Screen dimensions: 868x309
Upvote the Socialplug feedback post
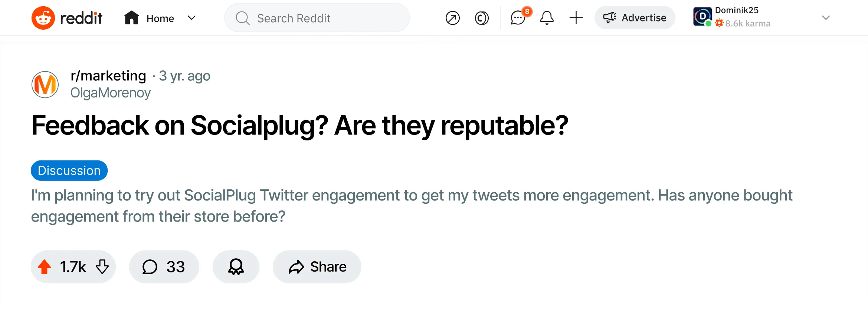[44, 266]
